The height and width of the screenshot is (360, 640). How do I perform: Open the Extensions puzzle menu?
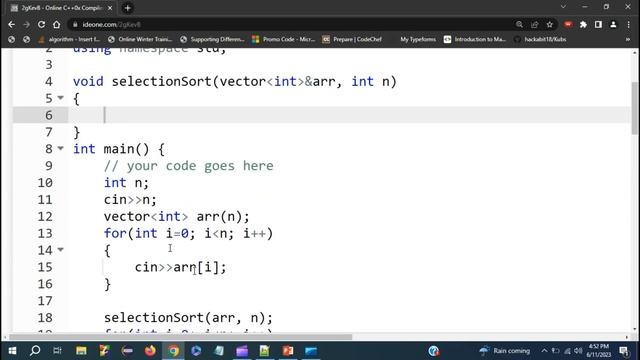point(583,24)
